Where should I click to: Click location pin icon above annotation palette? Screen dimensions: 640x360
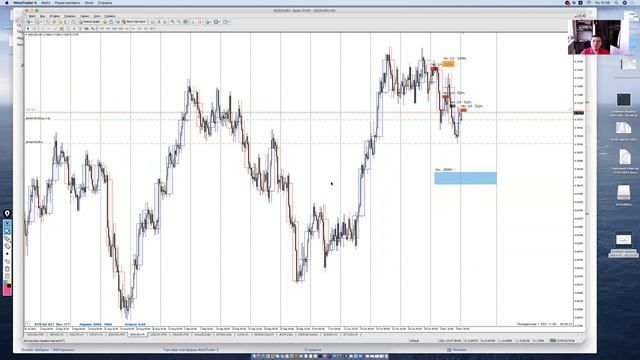7,213
